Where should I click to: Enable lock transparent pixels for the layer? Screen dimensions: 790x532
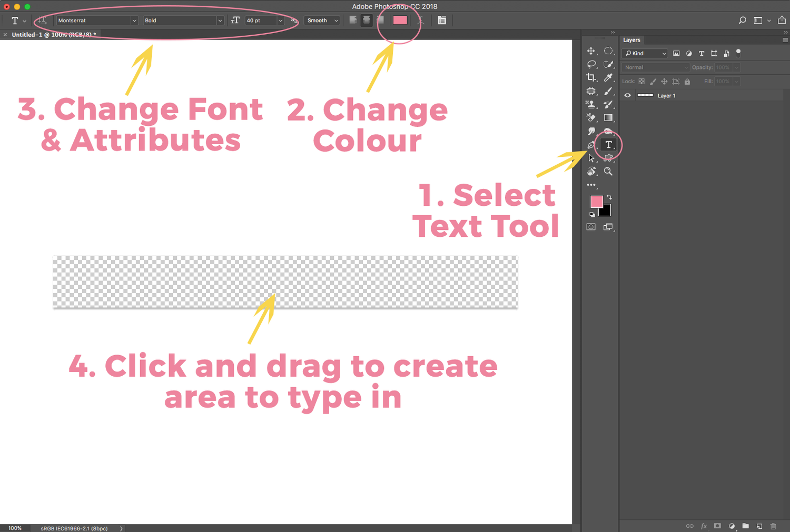click(641, 81)
